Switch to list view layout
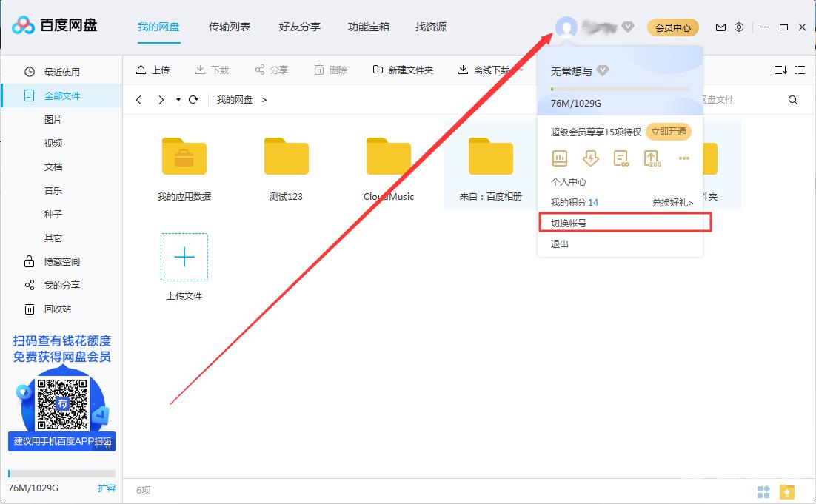The width and height of the screenshot is (816, 504). click(x=799, y=70)
